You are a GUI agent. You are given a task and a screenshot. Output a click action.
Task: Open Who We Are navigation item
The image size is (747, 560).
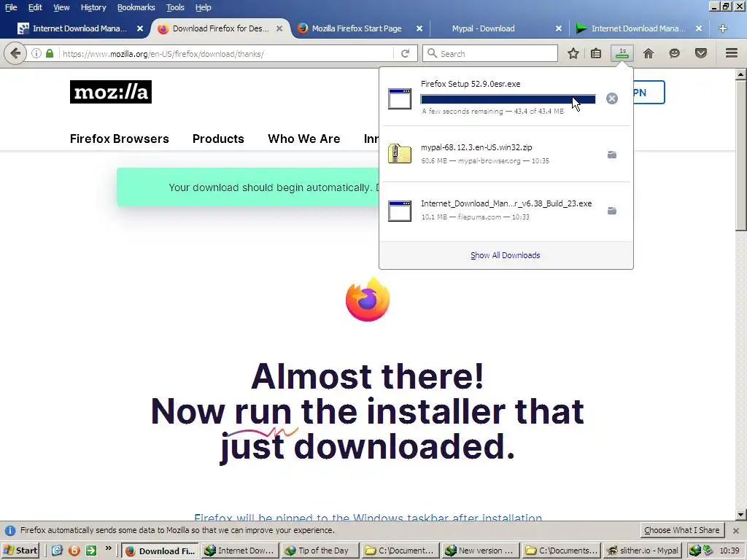(304, 139)
